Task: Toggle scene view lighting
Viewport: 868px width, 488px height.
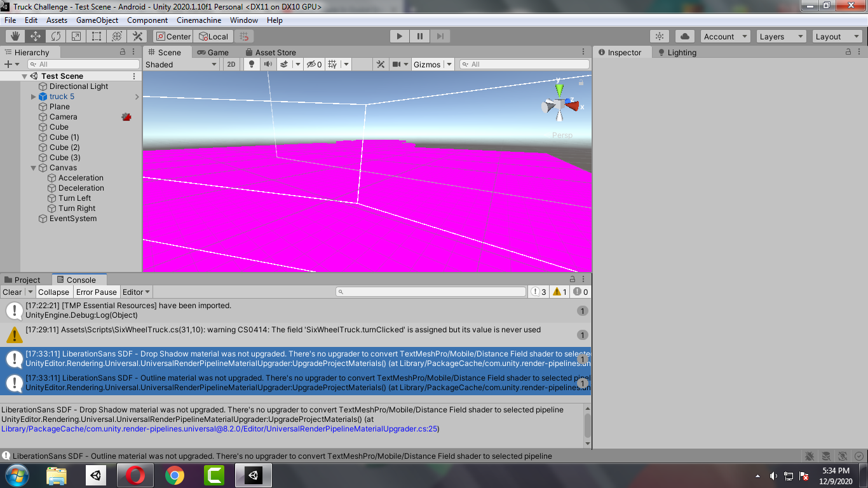Action: tap(251, 64)
